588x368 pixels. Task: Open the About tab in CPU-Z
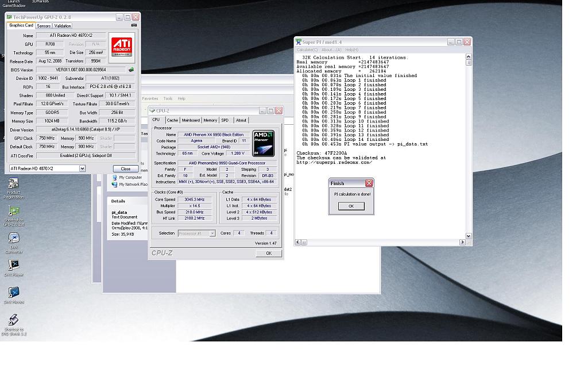[x=241, y=120]
